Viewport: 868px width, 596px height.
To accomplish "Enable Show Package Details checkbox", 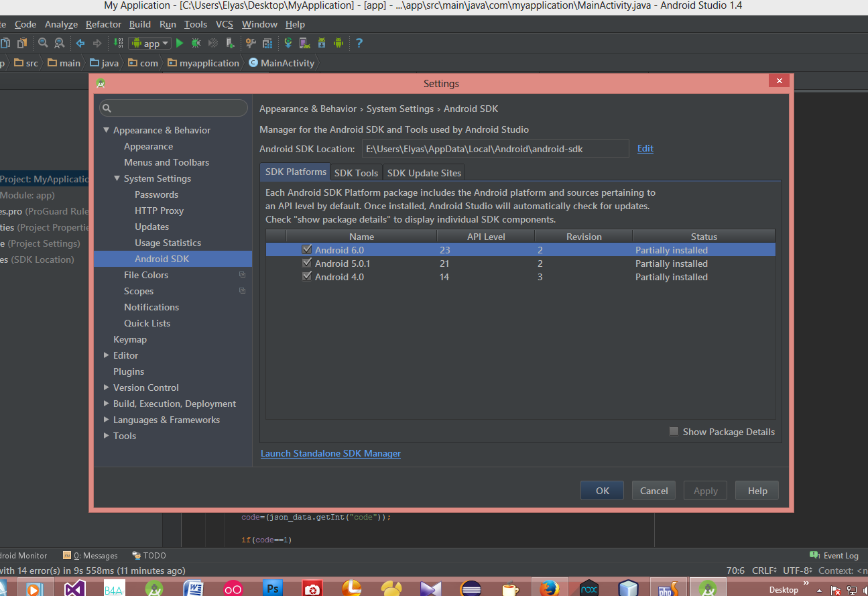I will tap(674, 432).
